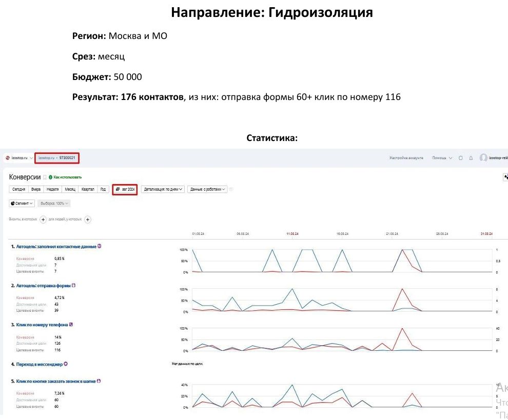Viewport: 508px width, 420px height.
Task: Open the авг 2024 date range picker
Action: click(x=125, y=189)
